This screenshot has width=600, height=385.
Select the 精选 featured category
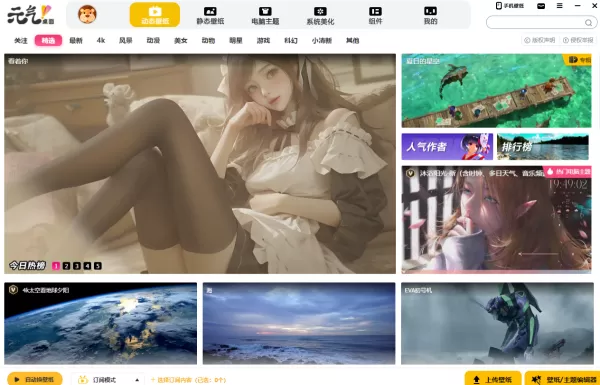pyautogui.click(x=48, y=41)
